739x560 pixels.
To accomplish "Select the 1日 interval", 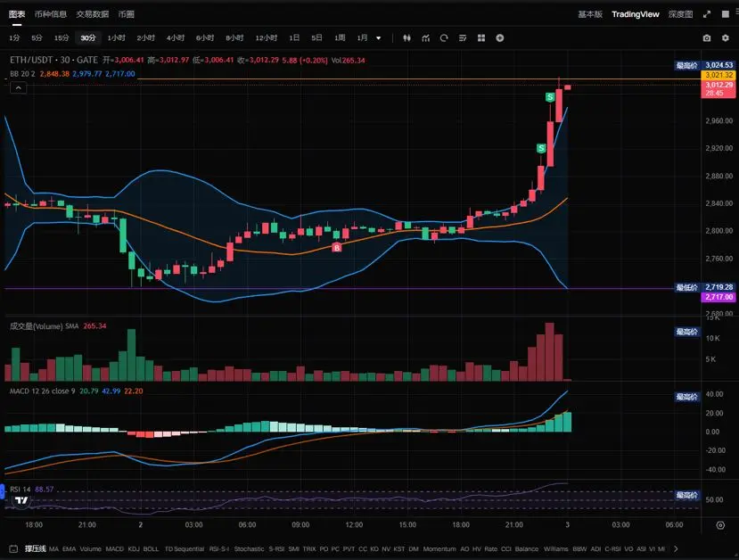I will pyautogui.click(x=294, y=37).
